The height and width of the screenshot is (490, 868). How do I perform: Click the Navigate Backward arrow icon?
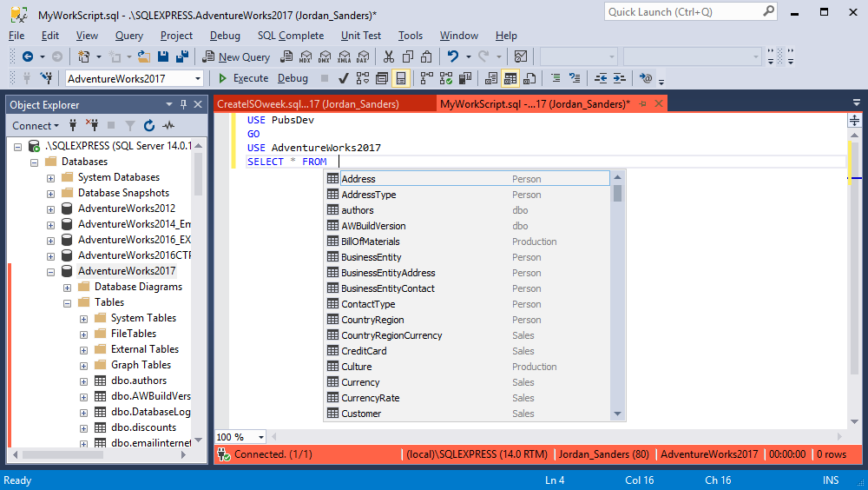click(x=27, y=56)
